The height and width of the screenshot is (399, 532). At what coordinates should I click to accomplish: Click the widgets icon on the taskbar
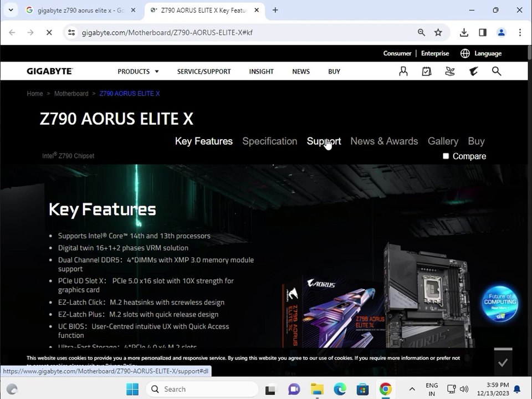[x=12, y=389]
